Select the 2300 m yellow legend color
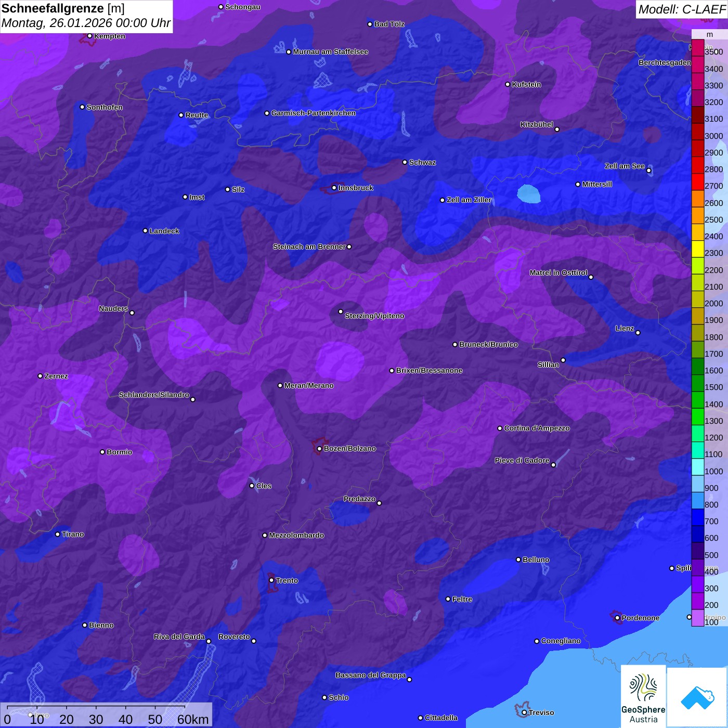 click(698, 249)
